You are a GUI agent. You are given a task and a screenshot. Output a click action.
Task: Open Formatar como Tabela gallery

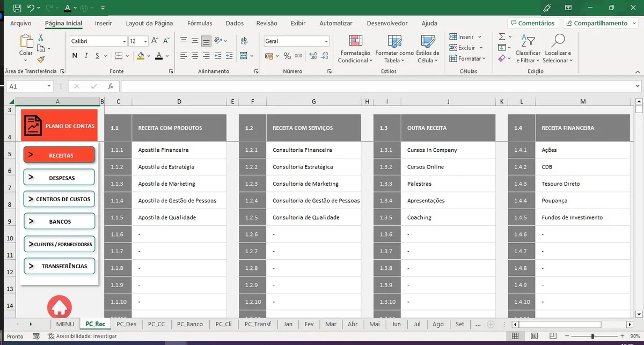(x=394, y=42)
